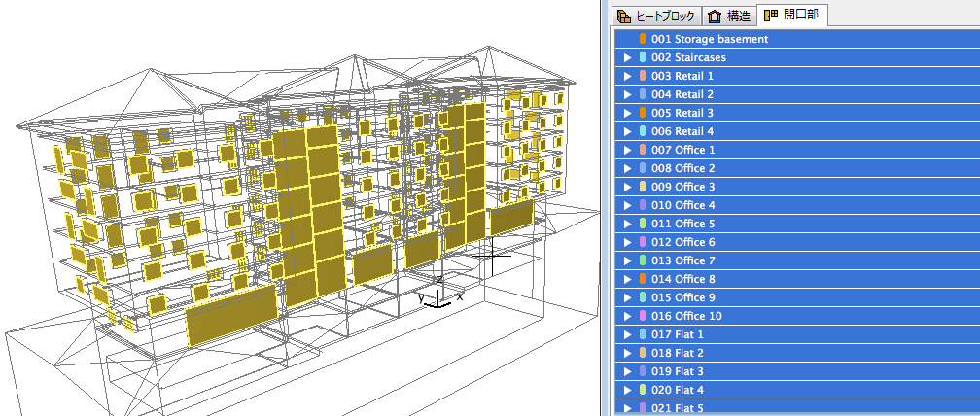Select the 012 Office 6 label
The height and width of the screenshot is (416, 980).
(683, 242)
